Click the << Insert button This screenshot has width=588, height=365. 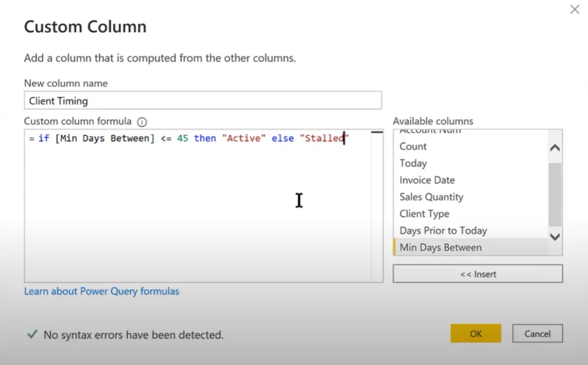click(478, 274)
